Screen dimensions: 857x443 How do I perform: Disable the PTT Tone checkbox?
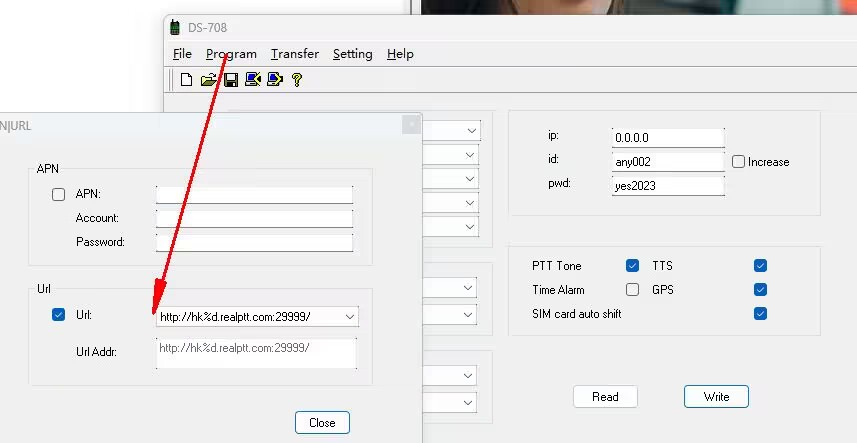tap(632, 266)
